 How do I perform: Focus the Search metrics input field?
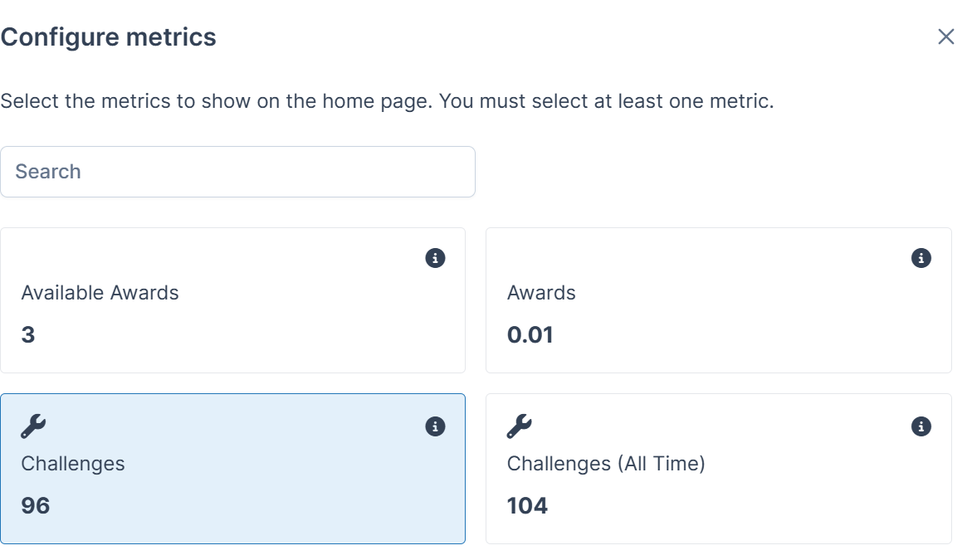237,172
